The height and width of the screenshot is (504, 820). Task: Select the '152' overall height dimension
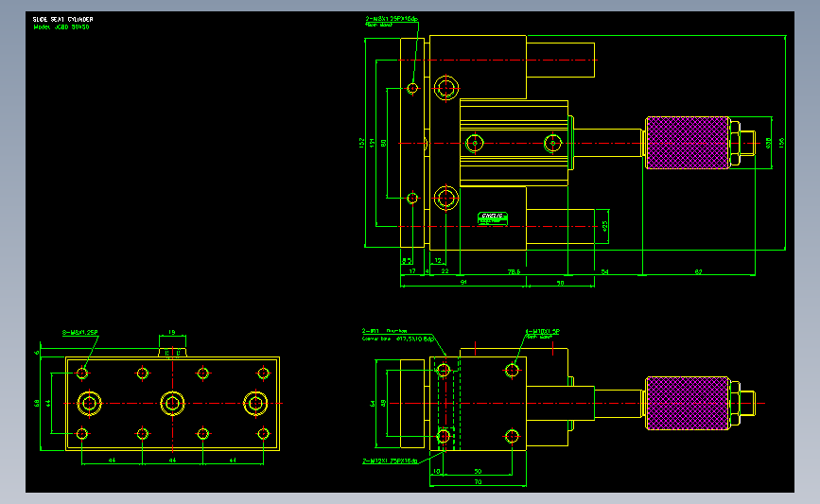point(361,143)
